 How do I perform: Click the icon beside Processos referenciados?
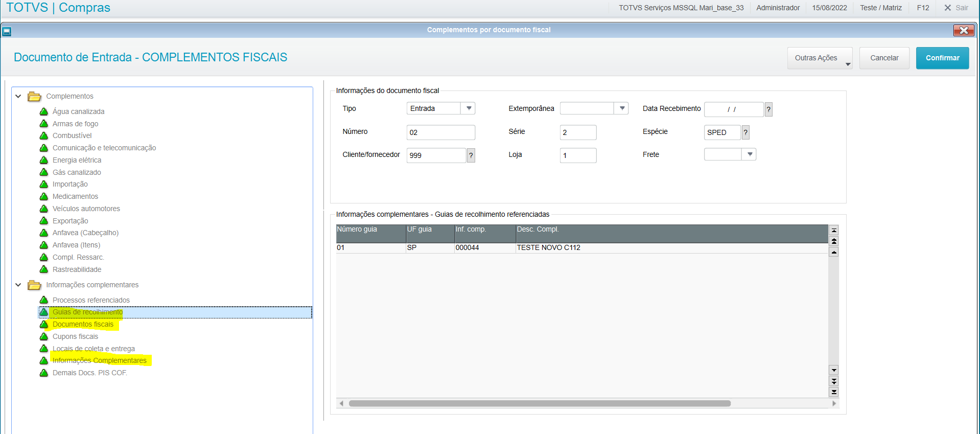tap(44, 300)
